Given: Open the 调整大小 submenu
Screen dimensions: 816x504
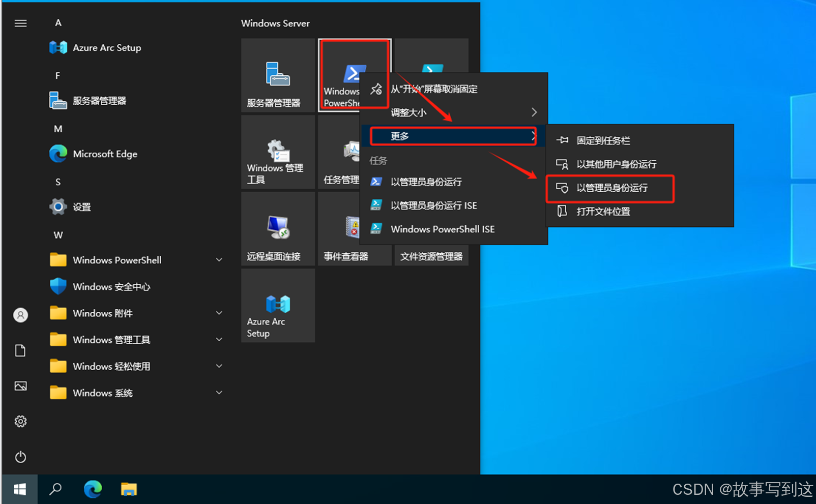Looking at the screenshot, I should pos(454,112).
